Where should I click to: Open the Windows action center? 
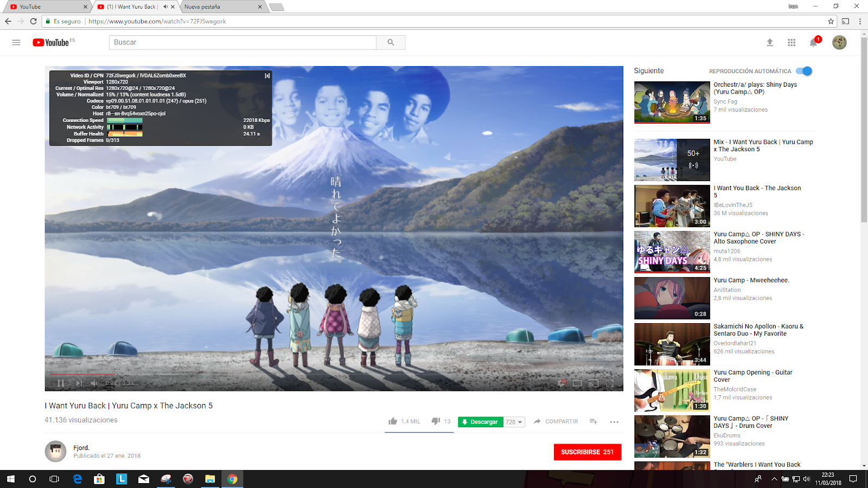pyautogui.click(x=853, y=479)
